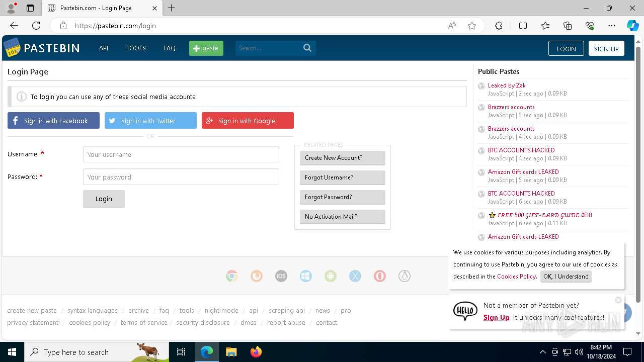The image size is (644, 362).
Task: Open the API menu item
Action: point(104,48)
